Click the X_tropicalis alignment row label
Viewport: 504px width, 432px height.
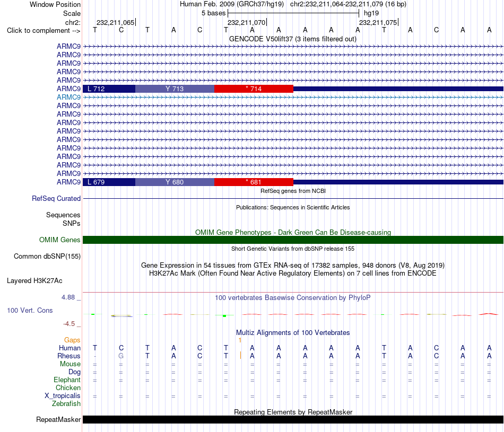click(x=63, y=396)
